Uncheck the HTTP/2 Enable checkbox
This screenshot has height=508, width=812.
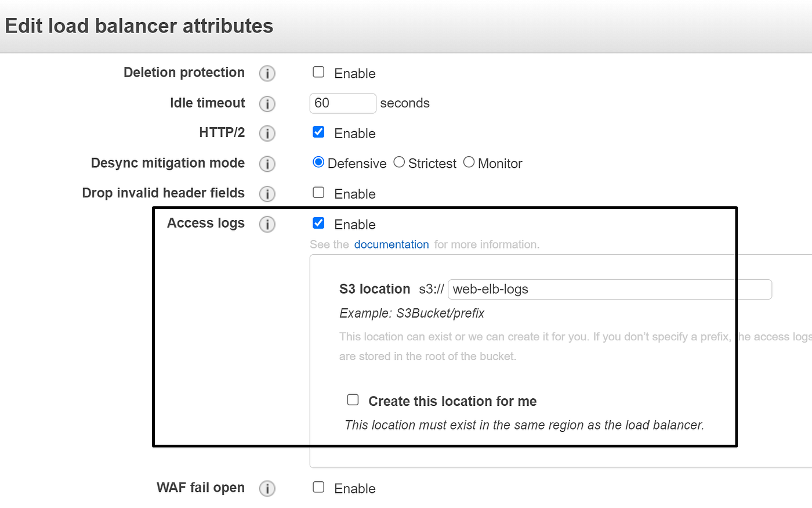coord(318,132)
